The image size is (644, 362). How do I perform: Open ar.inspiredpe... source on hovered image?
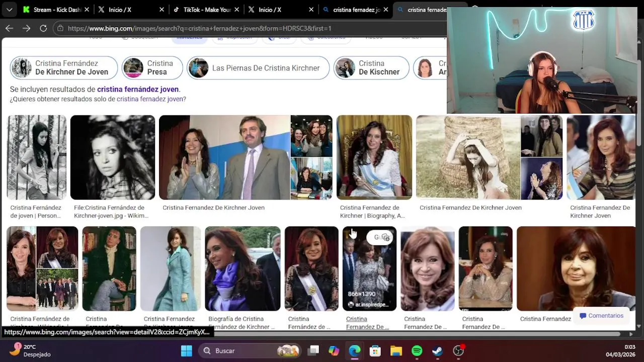coord(368,305)
